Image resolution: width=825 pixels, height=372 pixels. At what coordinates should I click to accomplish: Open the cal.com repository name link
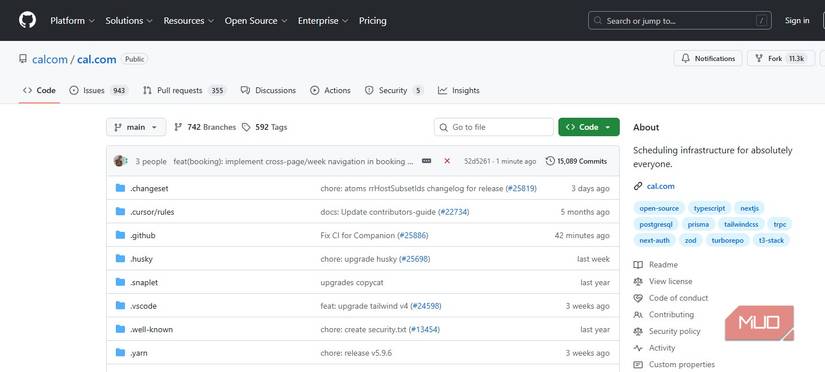97,59
